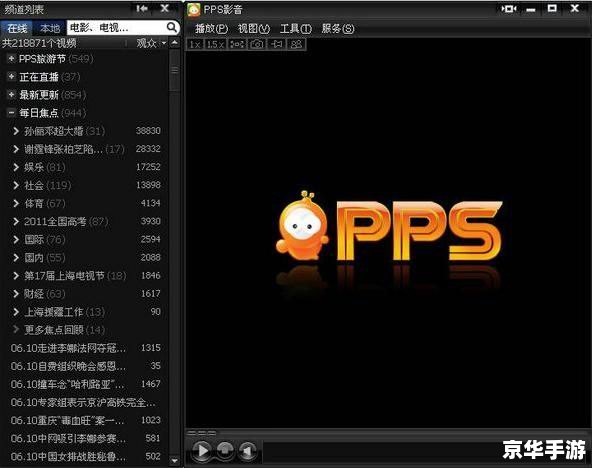Click viewer count 28332
Image resolution: width=592 pixels, height=468 pixels.
pyautogui.click(x=148, y=149)
